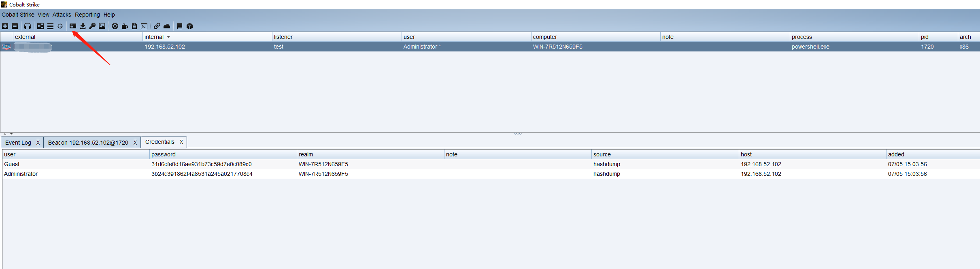Sort sessions by arch column header
980x269 pixels.
point(969,37)
